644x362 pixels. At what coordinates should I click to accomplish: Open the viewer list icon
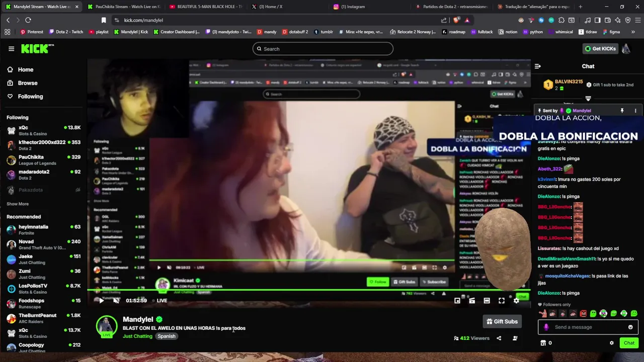tap(515, 338)
